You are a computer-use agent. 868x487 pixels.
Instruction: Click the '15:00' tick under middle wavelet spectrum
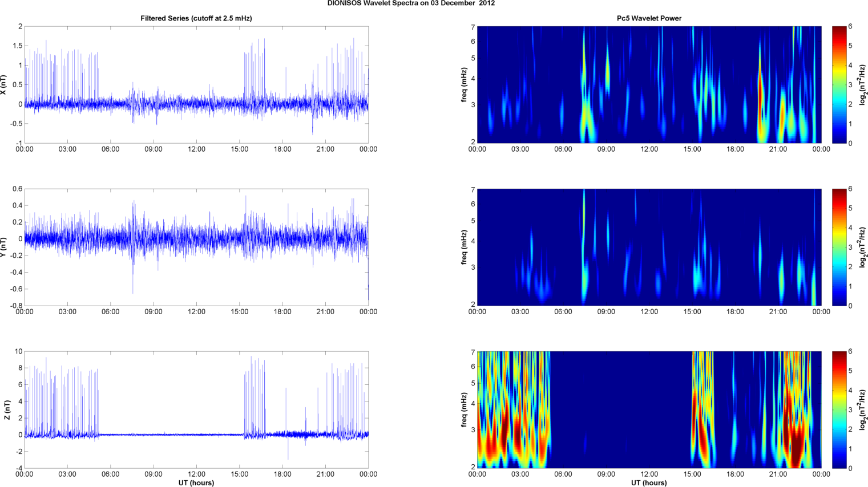692,312
